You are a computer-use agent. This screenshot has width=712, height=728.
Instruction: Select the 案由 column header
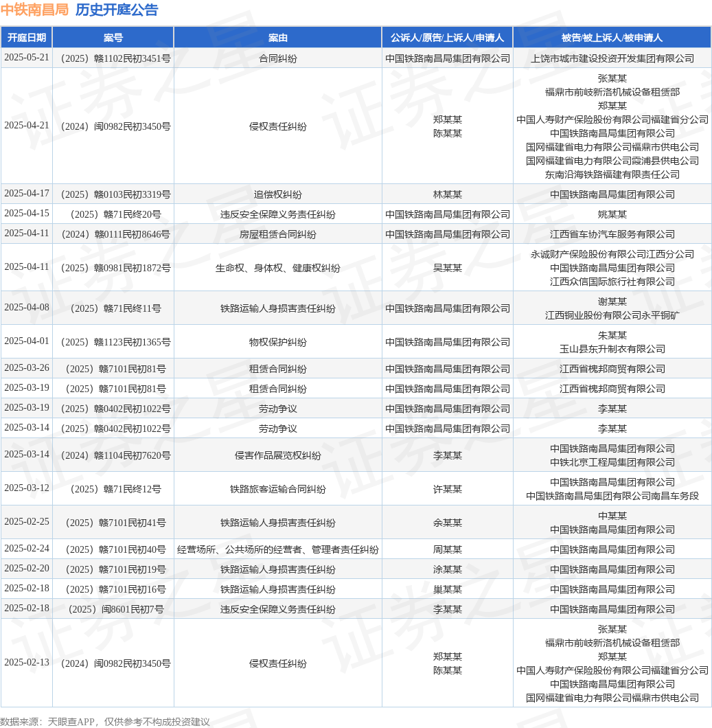tap(278, 38)
